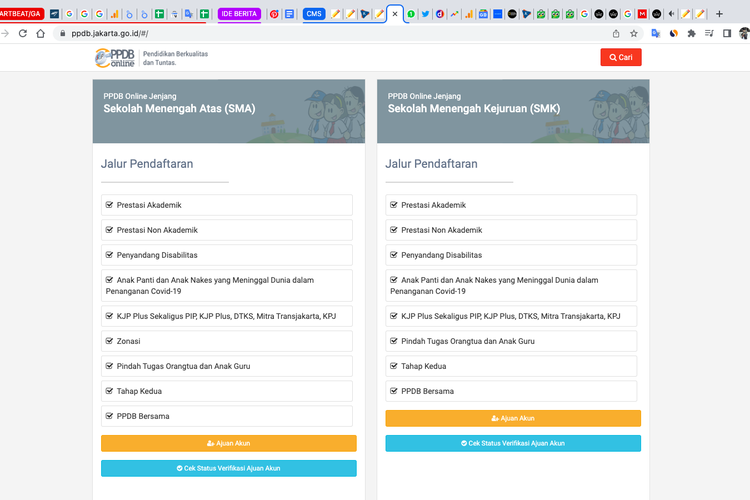Select Penyandang Disabilitas under SMK

[511, 255]
